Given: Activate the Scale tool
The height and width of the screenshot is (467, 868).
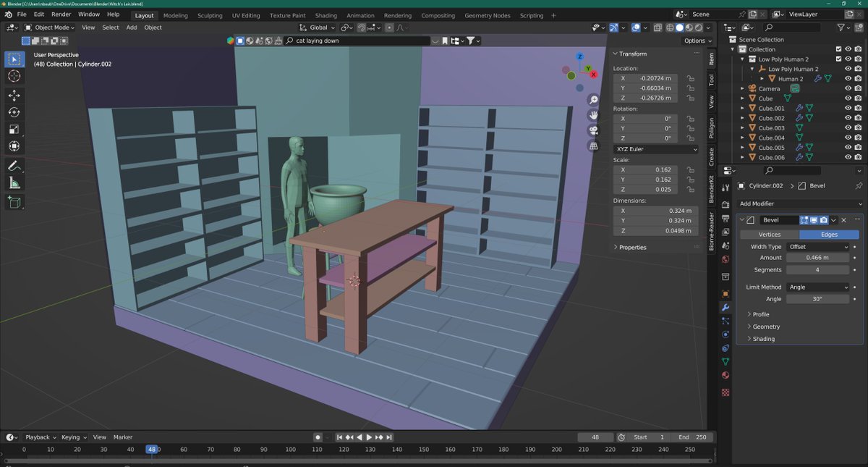Looking at the screenshot, I should point(14,129).
